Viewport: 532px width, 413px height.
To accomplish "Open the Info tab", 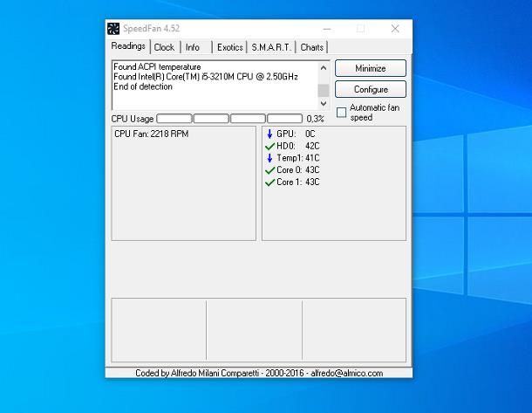I will [193, 47].
